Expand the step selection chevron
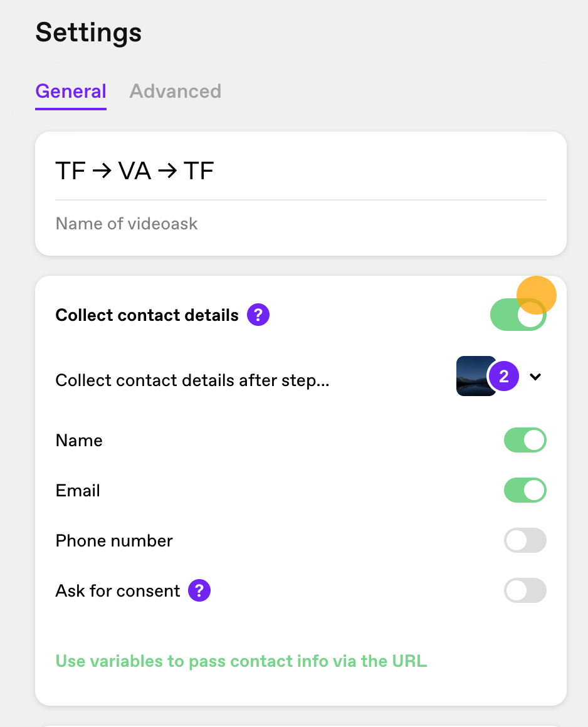 point(535,377)
